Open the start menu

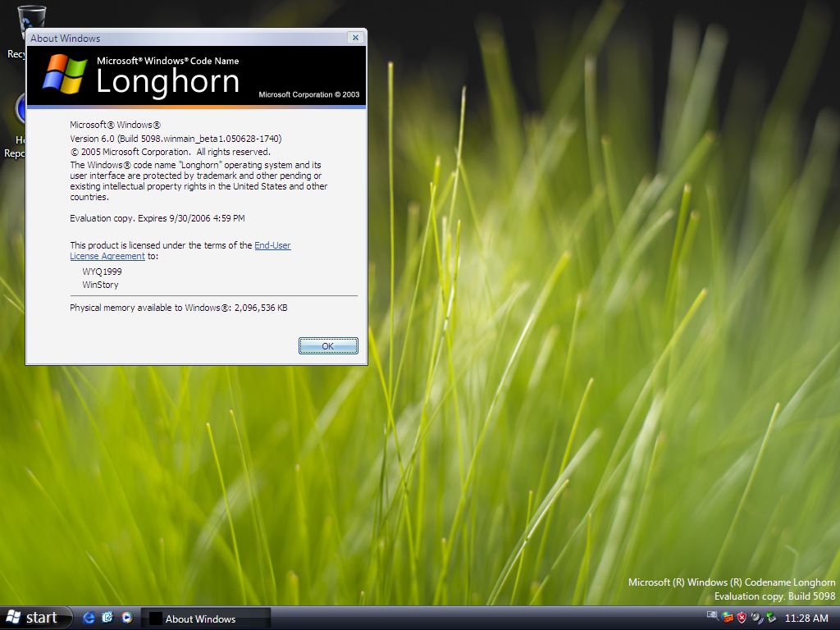click(35, 618)
